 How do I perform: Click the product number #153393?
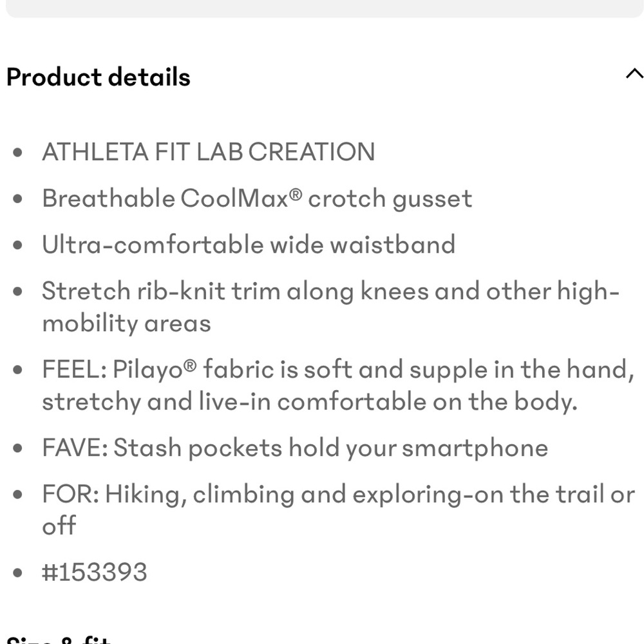click(x=93, y=571)
